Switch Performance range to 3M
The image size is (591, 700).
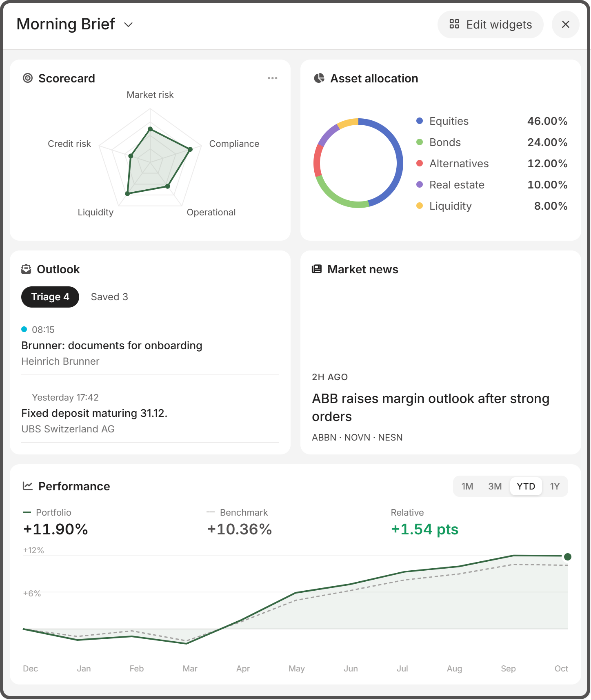tap(495, 486)
